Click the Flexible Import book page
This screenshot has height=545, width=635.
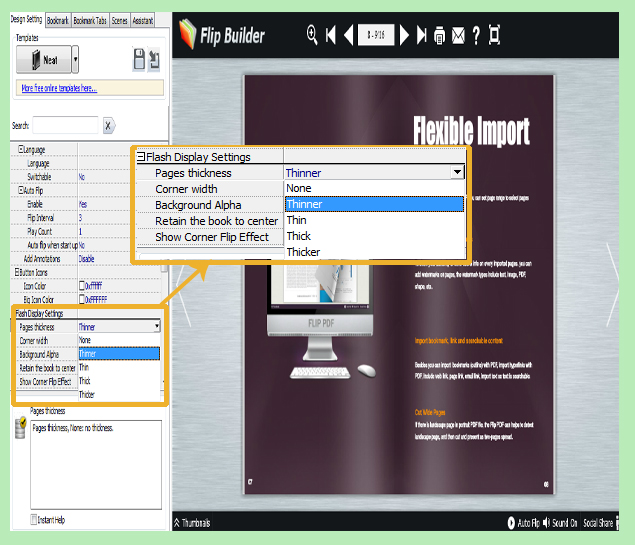[x=399, y=284]
